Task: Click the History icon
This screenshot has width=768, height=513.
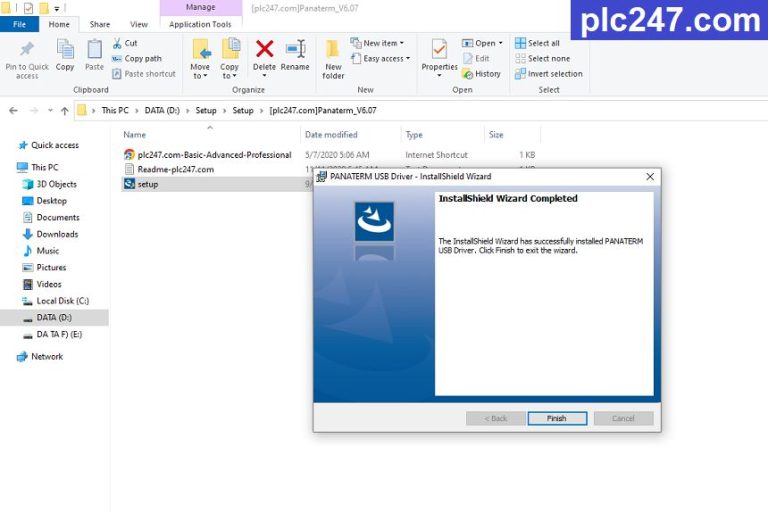Action: (x=468, y=73)
